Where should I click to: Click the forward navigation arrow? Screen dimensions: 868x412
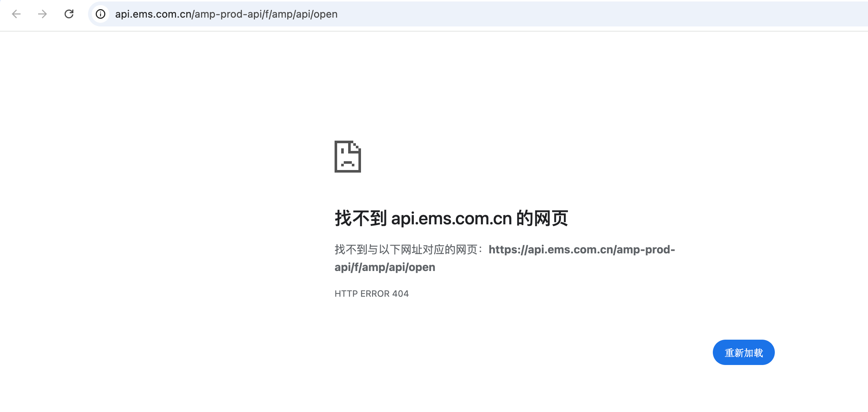click(43, 14)
